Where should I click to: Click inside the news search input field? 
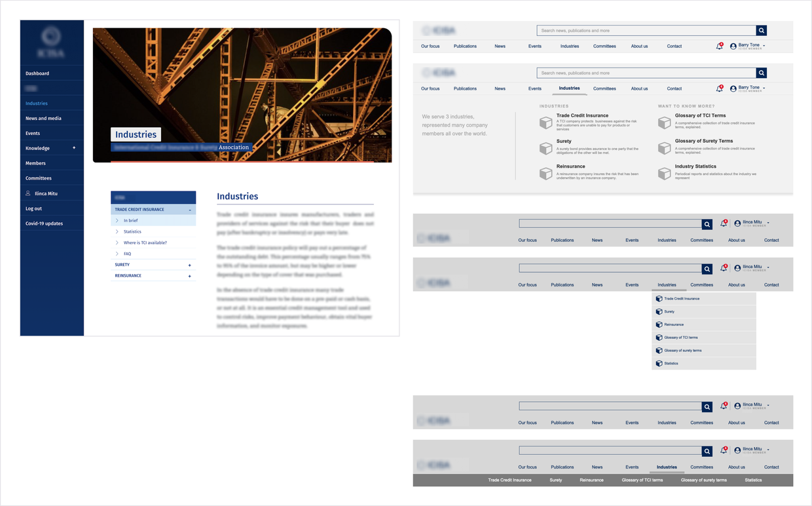click(645, 30)
